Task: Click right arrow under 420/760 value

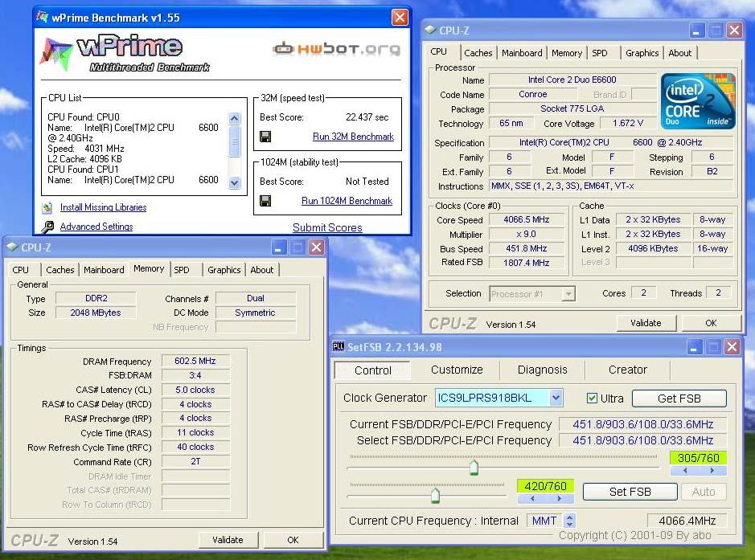Action: tap(559, 499)
